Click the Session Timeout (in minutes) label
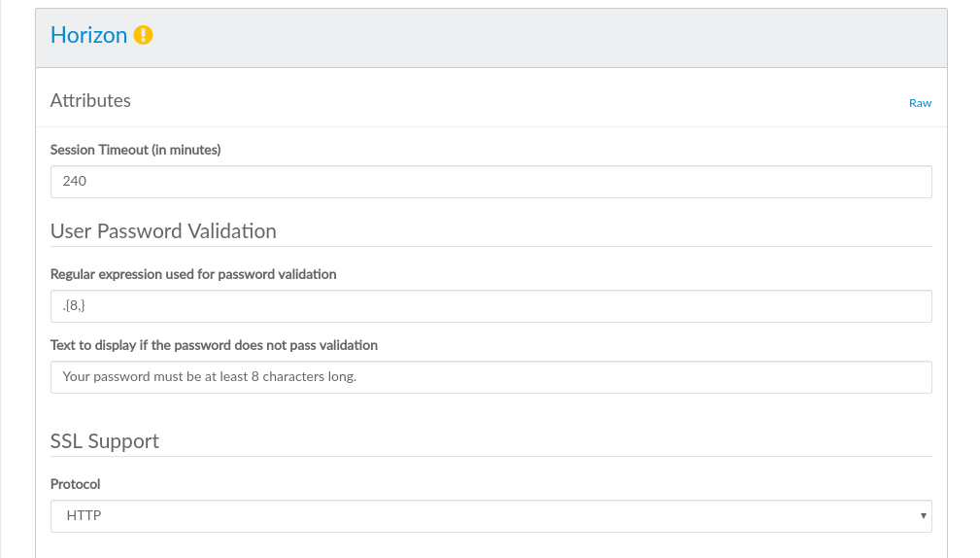The width and height of the screenshot is (980, 558). (135, 150)
